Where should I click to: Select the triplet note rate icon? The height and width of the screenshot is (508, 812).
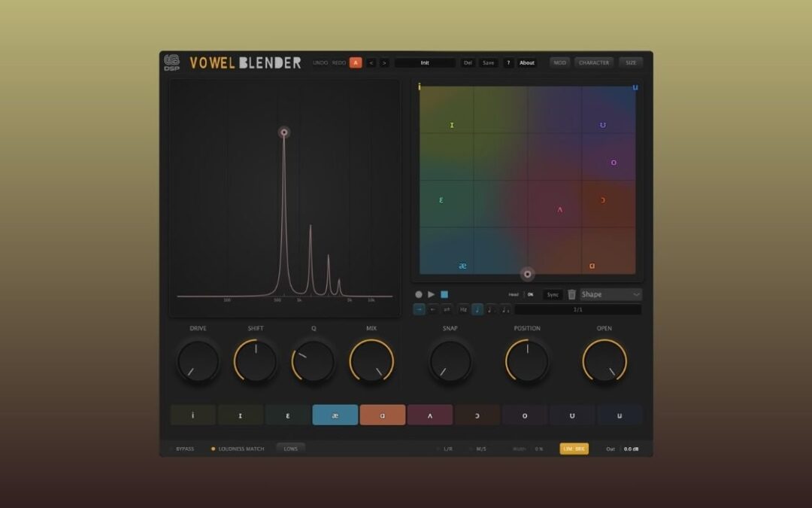(x=505, y=309)
